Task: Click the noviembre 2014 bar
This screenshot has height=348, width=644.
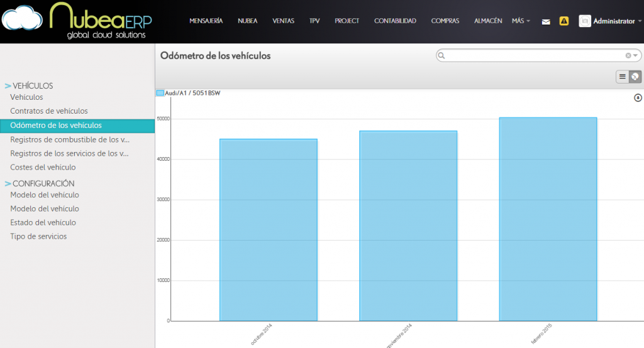Action: coord(408,226)
